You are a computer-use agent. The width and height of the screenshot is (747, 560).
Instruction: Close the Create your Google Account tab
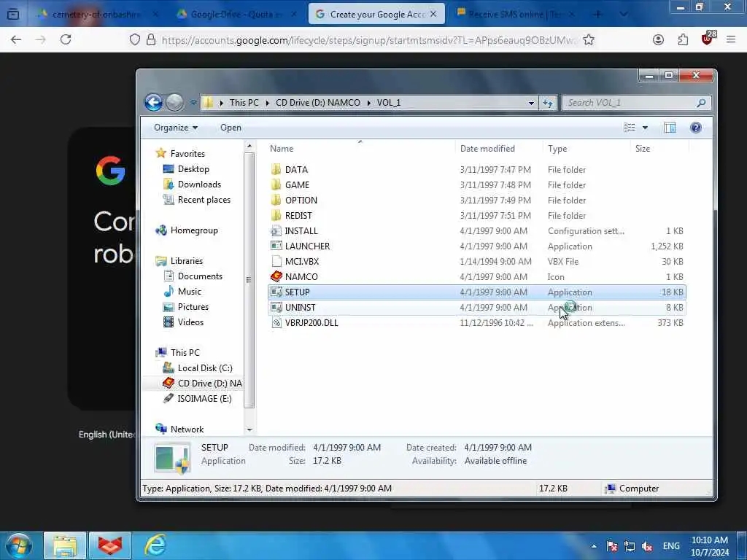pos(433,15)
